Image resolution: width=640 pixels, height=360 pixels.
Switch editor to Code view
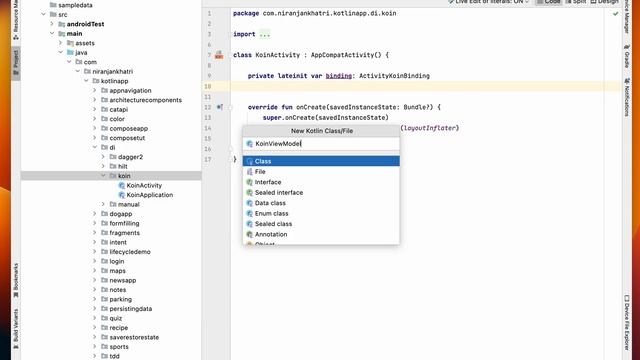[x=548, y=2]
